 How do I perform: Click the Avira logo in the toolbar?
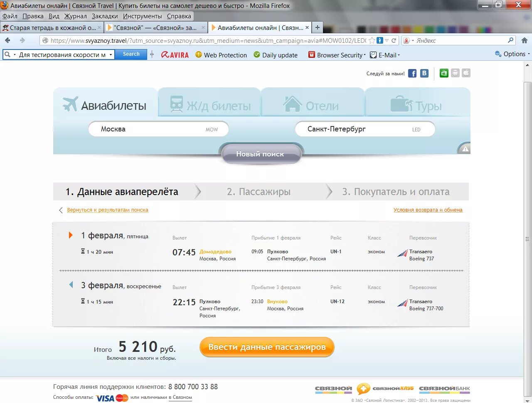pos(175,55)
